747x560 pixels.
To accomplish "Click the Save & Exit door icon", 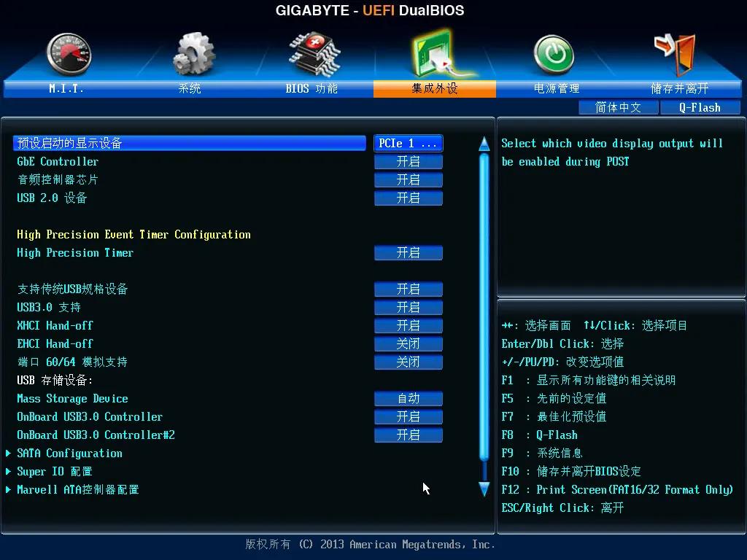I will pos(676,54).
